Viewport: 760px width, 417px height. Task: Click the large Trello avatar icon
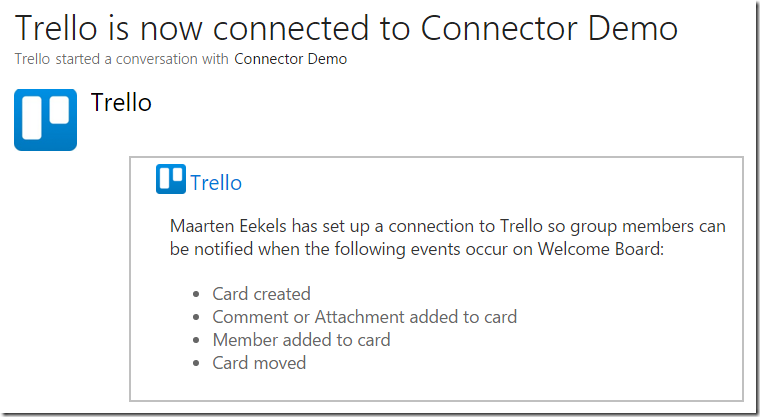pyautogui.click(x=46, y=120)
